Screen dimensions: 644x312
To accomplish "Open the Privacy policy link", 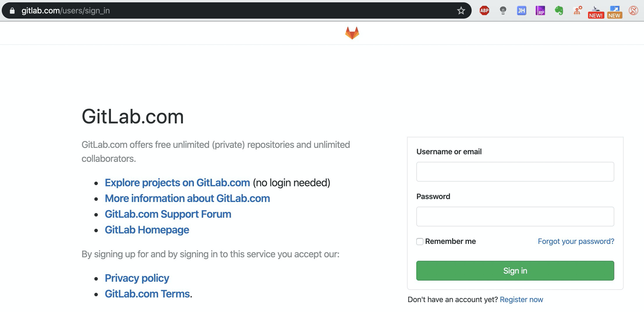I will 137,278.
